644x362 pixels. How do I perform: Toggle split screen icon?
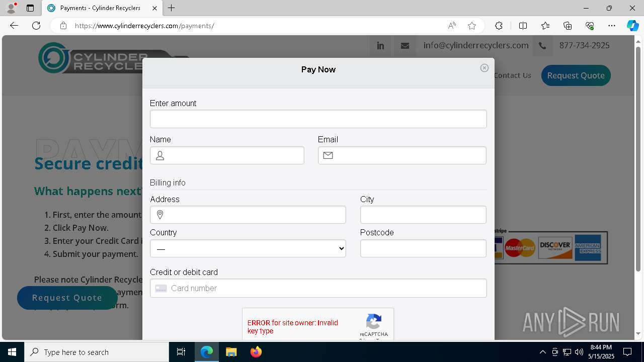(523, 26)
